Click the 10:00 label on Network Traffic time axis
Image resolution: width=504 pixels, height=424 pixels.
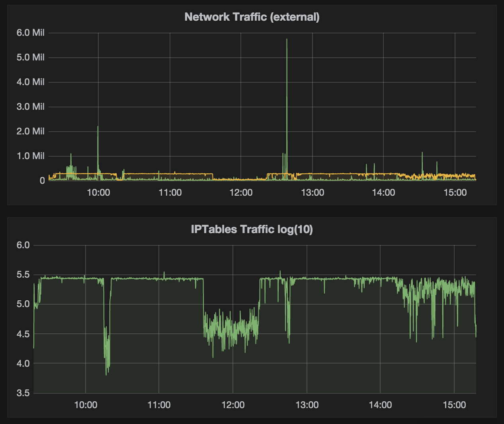pos(98,193)
